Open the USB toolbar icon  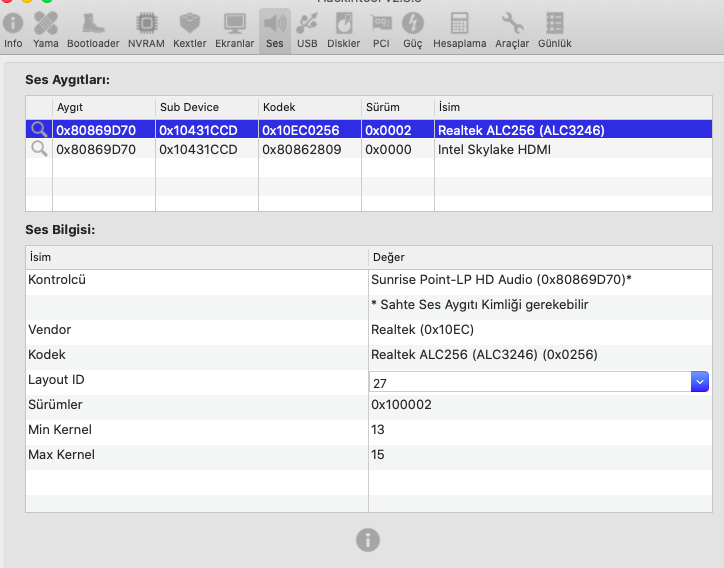[307, 28]
